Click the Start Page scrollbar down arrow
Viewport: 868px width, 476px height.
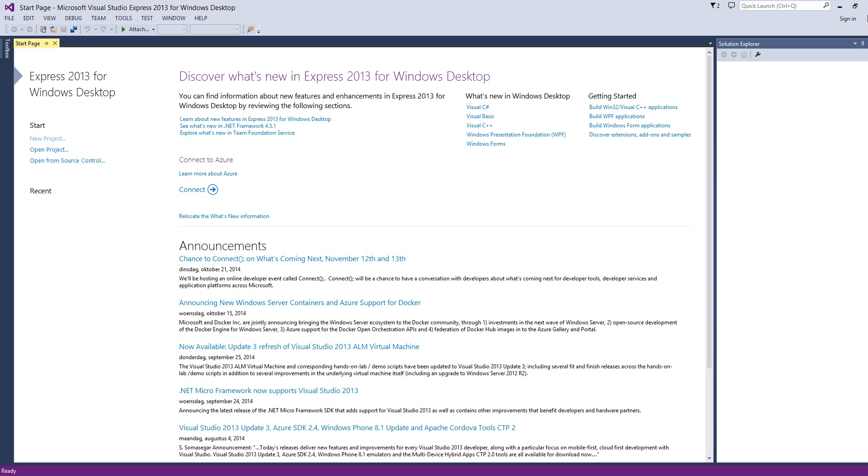[709, 458]
